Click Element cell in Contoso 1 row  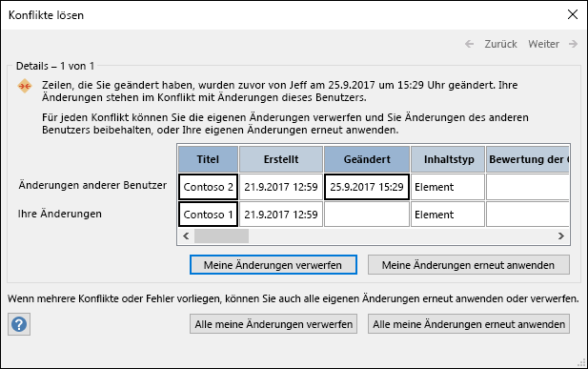[x=448, y=215]
